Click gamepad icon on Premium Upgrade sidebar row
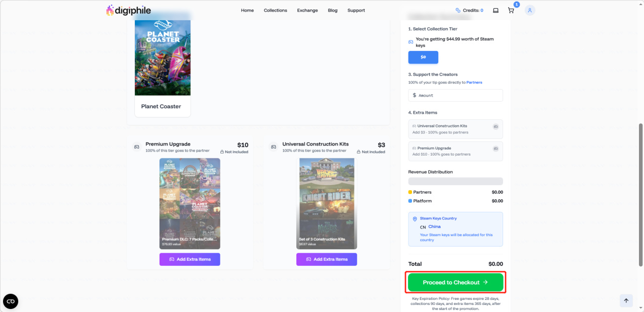 [x=496, y=148]
